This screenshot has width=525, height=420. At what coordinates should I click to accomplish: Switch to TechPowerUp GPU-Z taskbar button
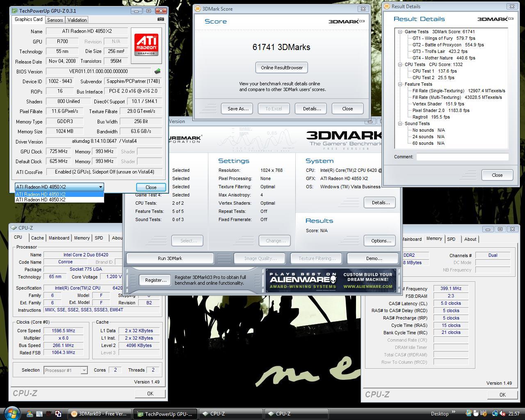click(166, 414)
